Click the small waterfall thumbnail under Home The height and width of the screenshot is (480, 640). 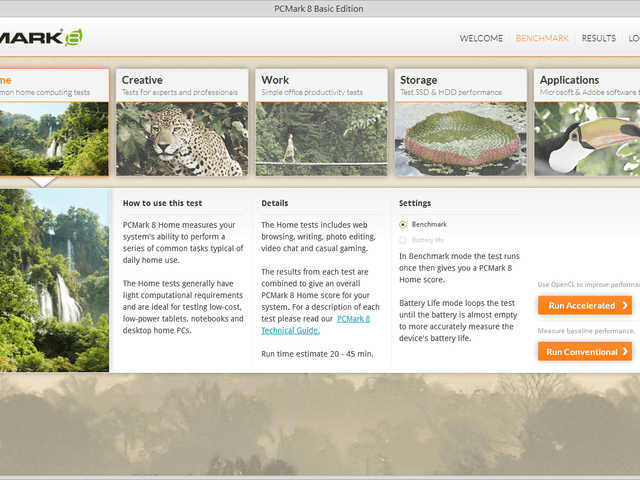[53, 138]
